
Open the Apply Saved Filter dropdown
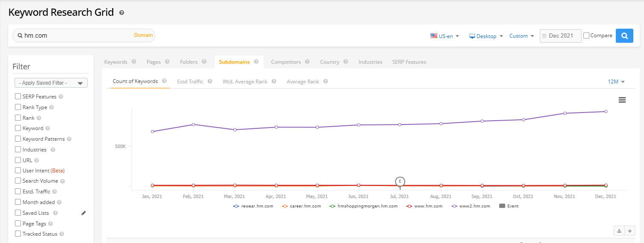tap(51, 83)
